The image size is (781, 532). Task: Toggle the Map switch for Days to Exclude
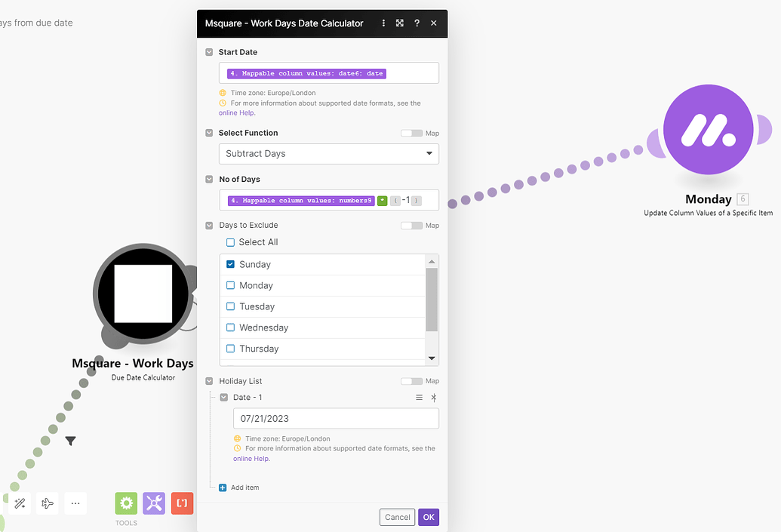coord(411,225)
